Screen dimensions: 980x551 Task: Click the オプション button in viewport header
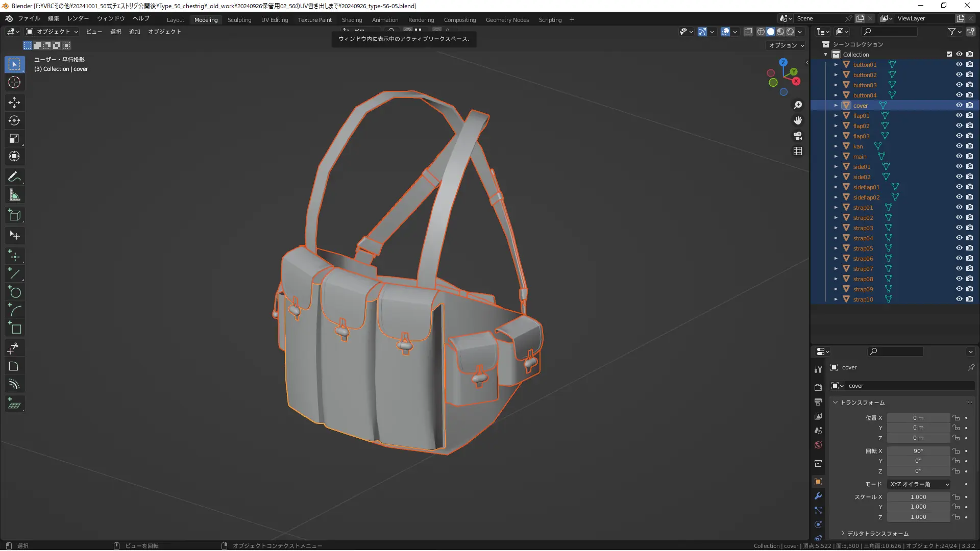(786, 45)
